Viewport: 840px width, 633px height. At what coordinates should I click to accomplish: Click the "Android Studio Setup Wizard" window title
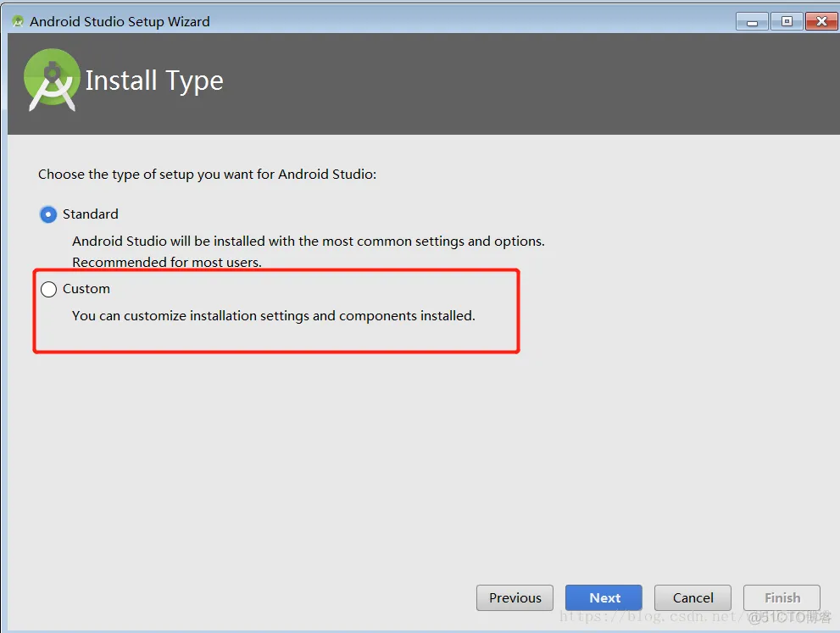click(x=120, y=21)
